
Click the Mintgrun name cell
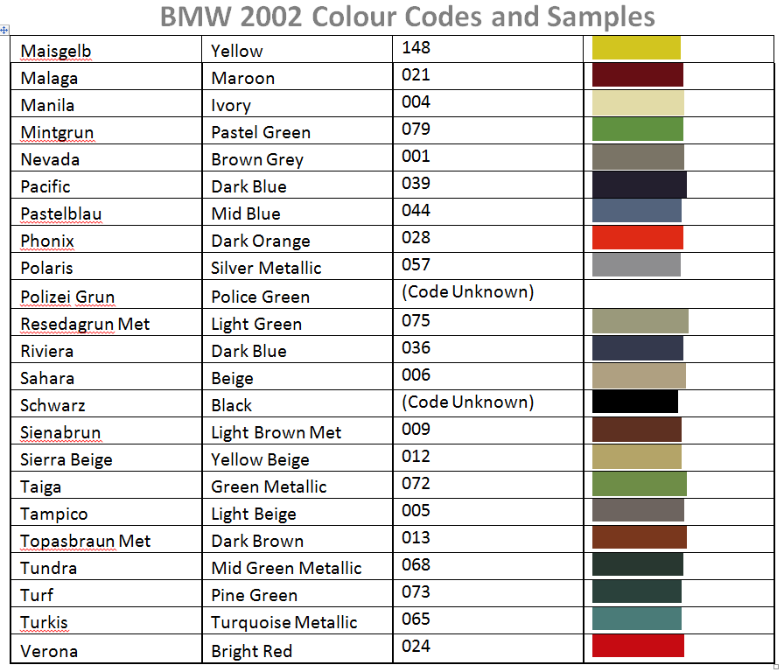(106, 130)
